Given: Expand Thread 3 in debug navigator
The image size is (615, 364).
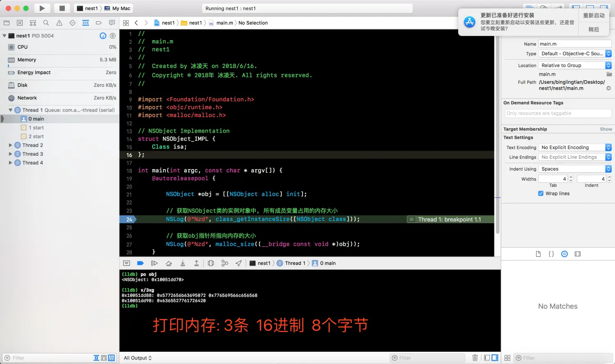Looking at the screenshot, I should 11,154.
